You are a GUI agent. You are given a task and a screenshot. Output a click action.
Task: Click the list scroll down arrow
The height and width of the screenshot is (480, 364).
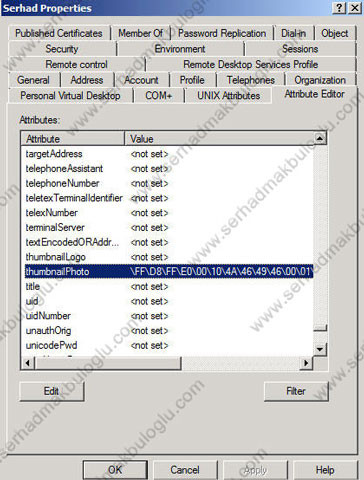[x=320, y=349]
